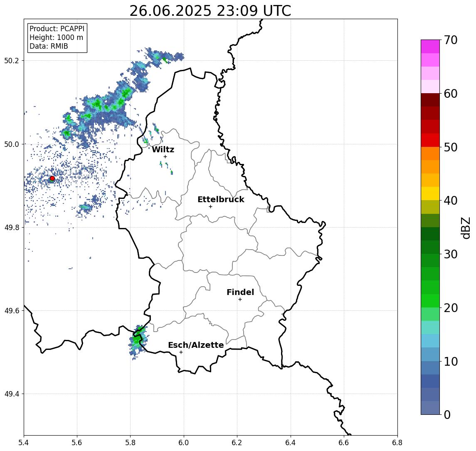
Task: Click the longitude label 5.6
Action: click(77, 443)
